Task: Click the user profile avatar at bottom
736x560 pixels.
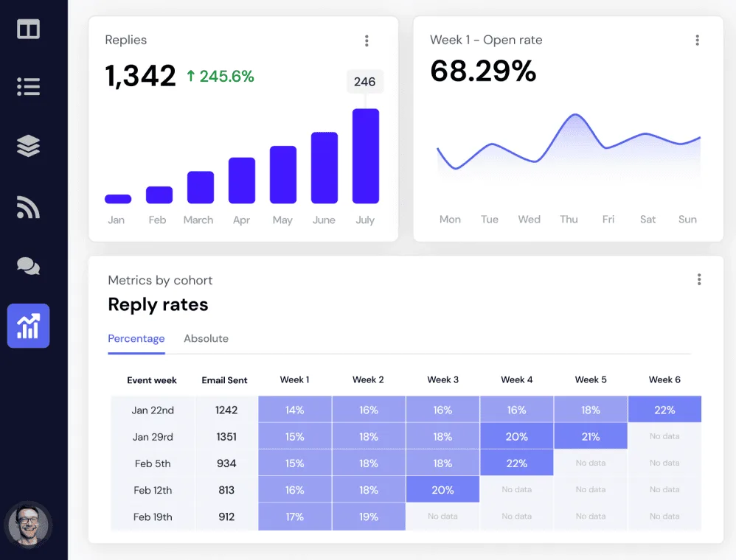Action: click(28, 525)
